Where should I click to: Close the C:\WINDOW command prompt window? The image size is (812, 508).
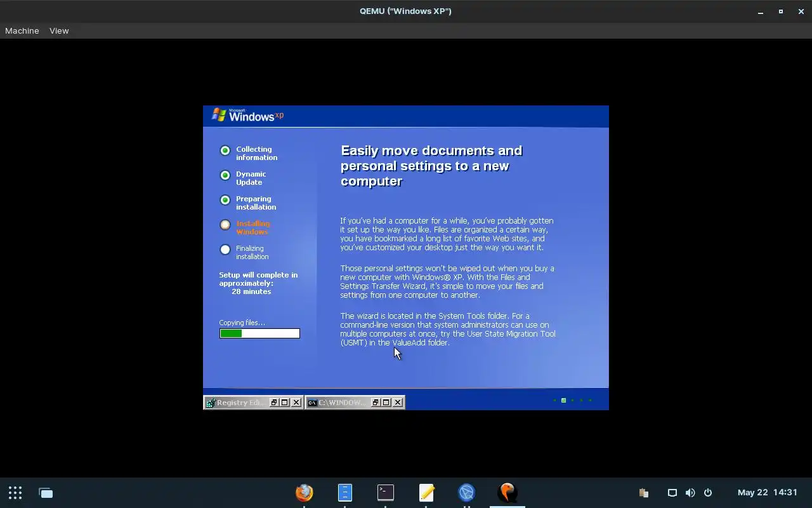398,403
